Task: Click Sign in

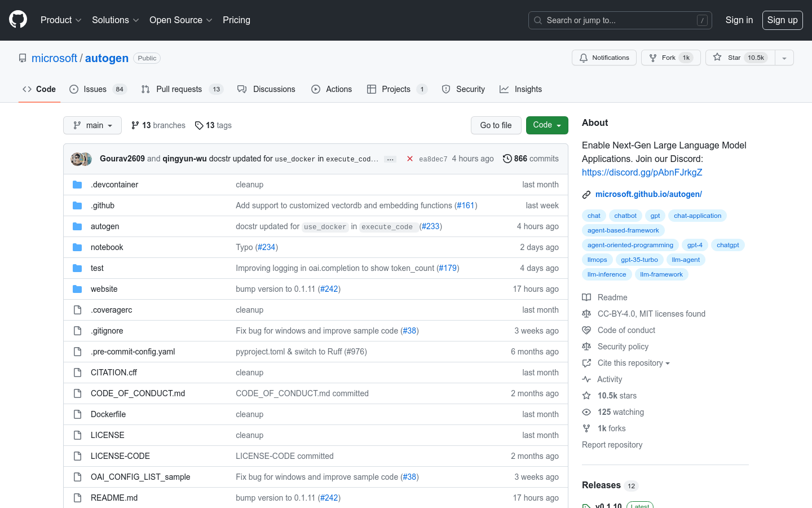Action: click(739, 20)
